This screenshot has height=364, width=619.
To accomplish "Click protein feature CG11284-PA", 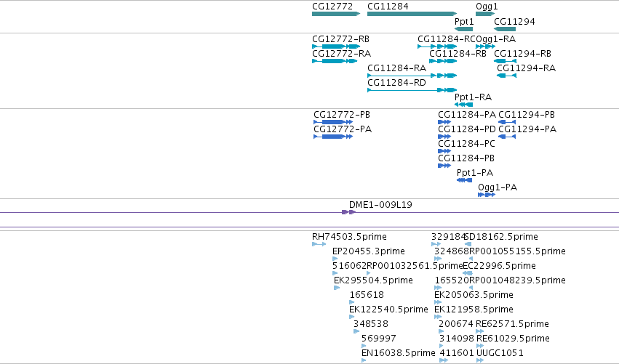I will pyautogui.click(x=444, y=122).
